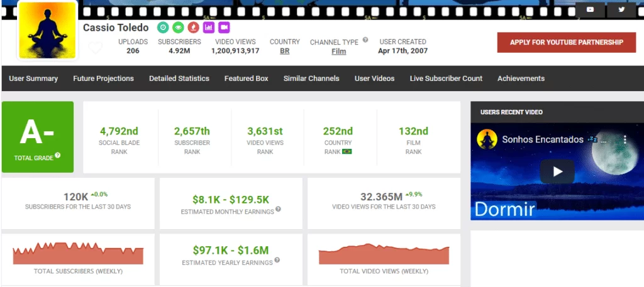Click the help icon next to Total Grade

[x=58, y=155]
